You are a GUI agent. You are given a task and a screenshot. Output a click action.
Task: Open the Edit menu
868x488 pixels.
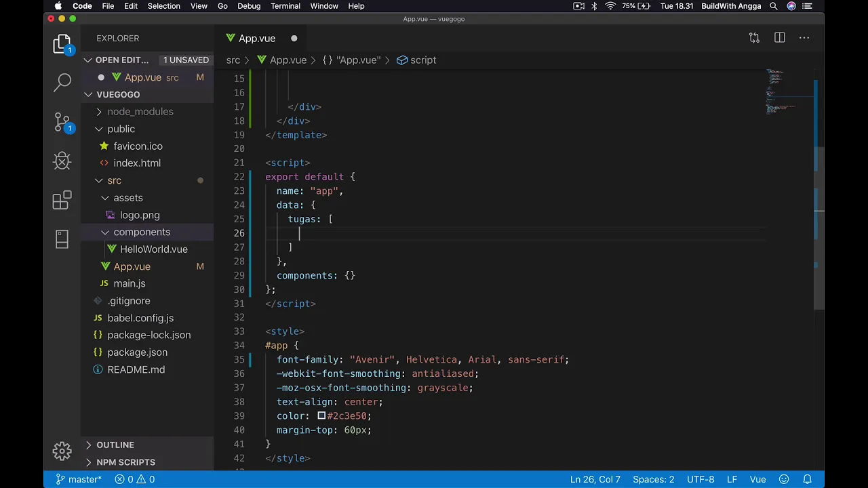point(131,6)
